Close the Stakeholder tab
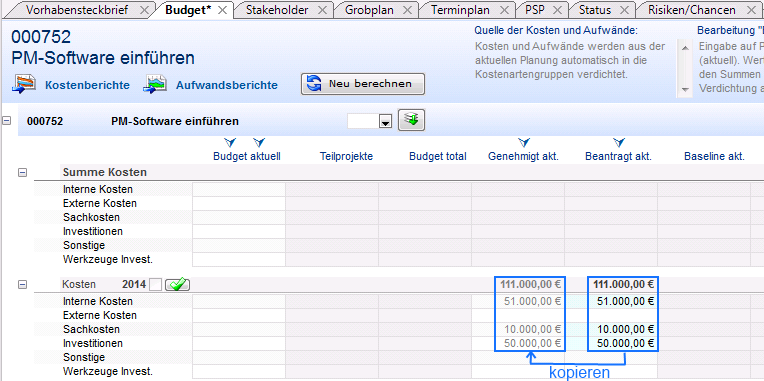This screenshot has width=764, height=381. [x=322, y=10]
